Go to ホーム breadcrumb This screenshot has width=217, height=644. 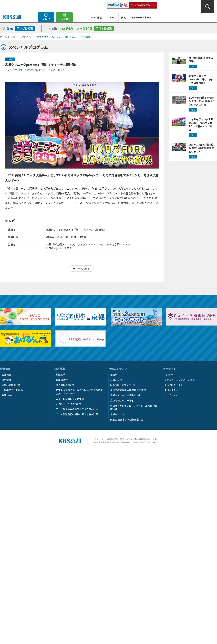pos(4,37)
